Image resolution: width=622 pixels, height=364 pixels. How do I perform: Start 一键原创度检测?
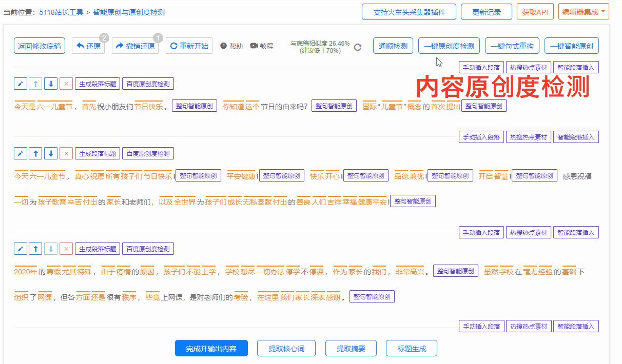tap(449, 46)
